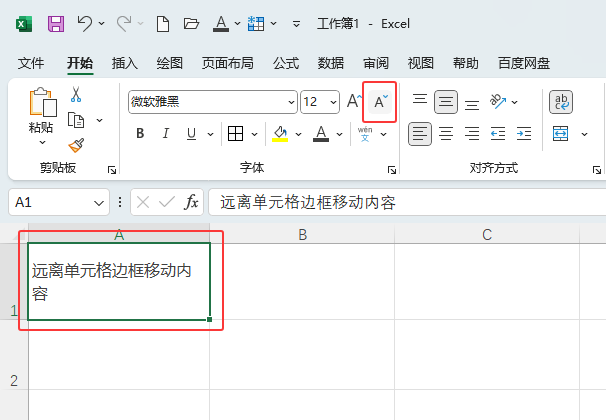Click the Redo icon
The image size is (606, 420).
click(x=124, y=24)
